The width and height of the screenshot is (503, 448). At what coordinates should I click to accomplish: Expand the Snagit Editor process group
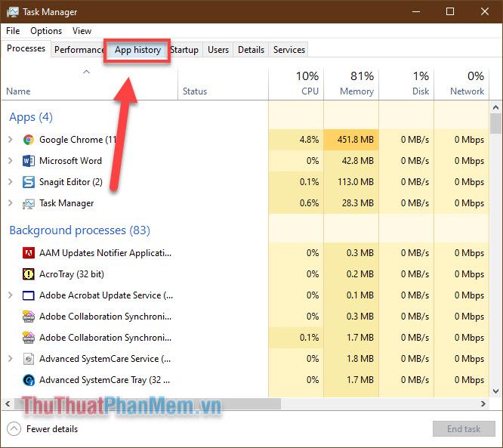pos(11,181)
